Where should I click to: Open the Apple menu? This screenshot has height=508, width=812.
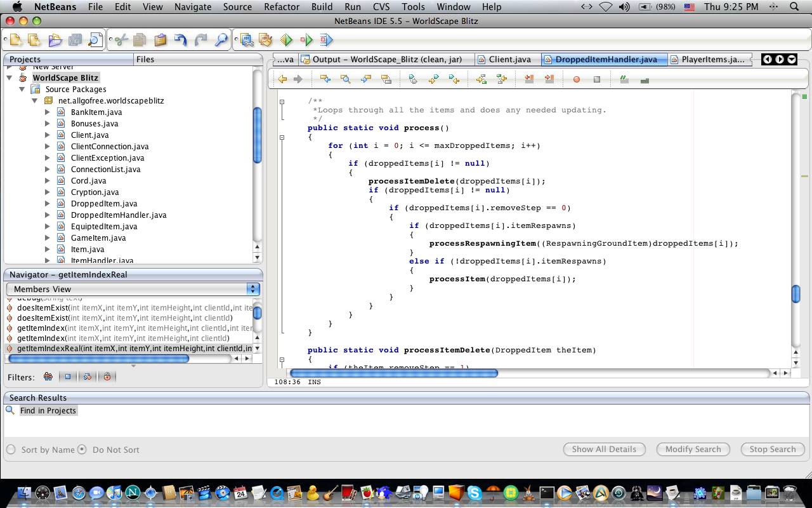tap(17, 7)
